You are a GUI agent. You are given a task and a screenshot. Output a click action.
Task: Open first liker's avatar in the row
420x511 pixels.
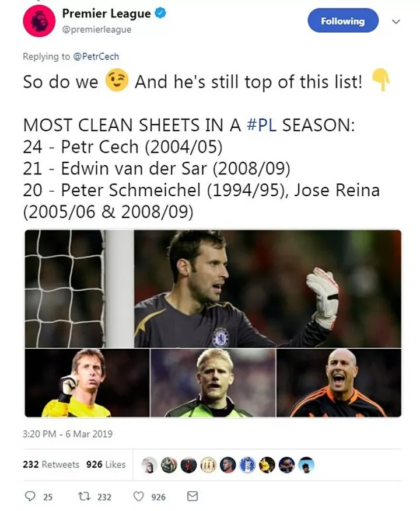(x=150, y=465)
